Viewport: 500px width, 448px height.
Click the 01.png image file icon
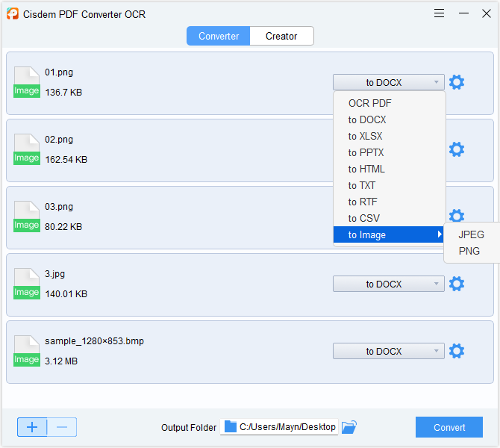27,82
